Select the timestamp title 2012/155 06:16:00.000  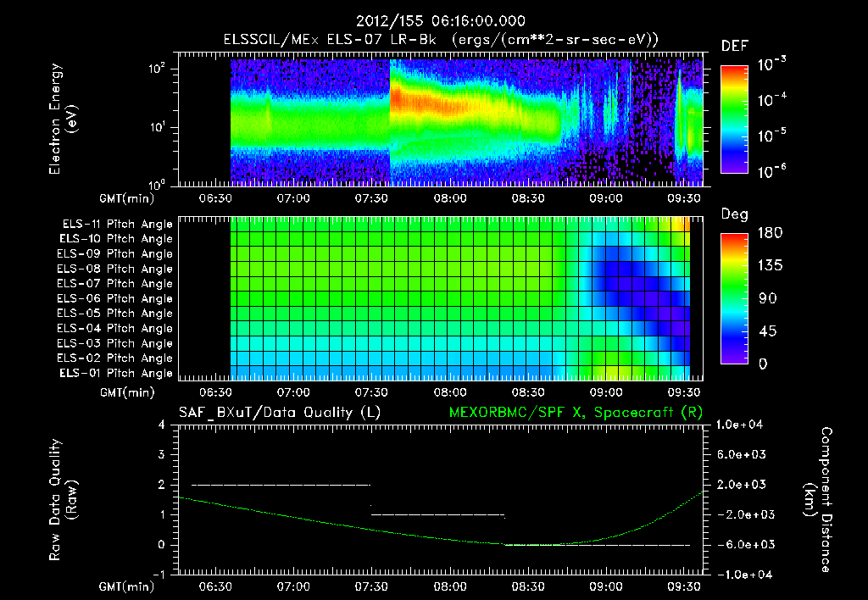[440, 21]
